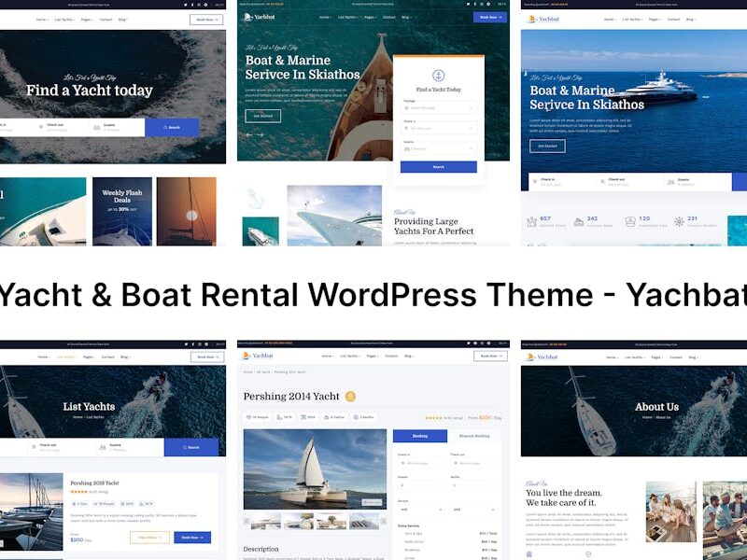This screenshot has height=560, width=747.
Task: Click Weekly Flash Deals banner thumbnail
Action: pyautogui.click(x=122, y=212)
